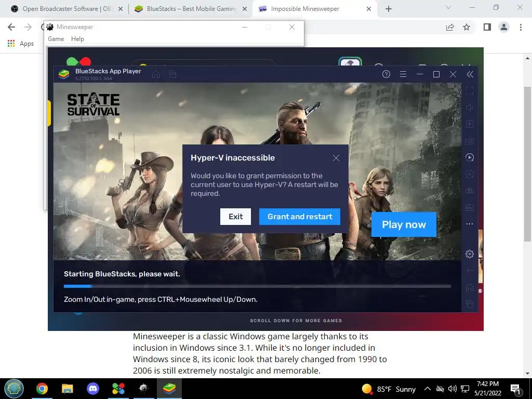Image resolution: width=532 pixels, height=399 pixels.
Task: Go forward in Chrome
Action: [x=28, y=27]
